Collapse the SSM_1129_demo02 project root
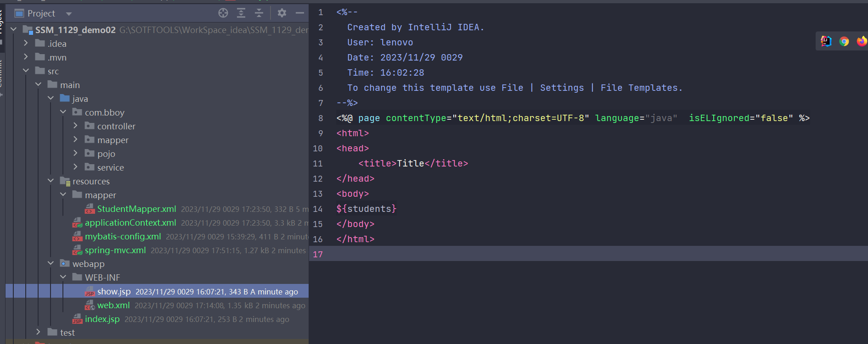 click(14, 29)
